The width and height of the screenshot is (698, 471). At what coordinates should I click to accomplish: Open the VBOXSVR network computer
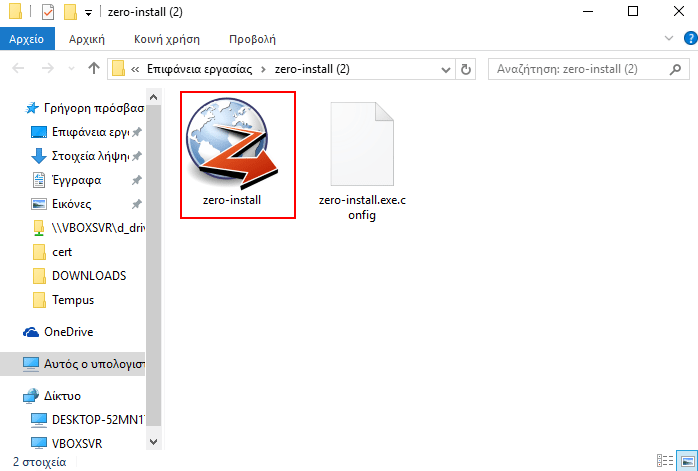pyautogui.click(x=67, y=443)
